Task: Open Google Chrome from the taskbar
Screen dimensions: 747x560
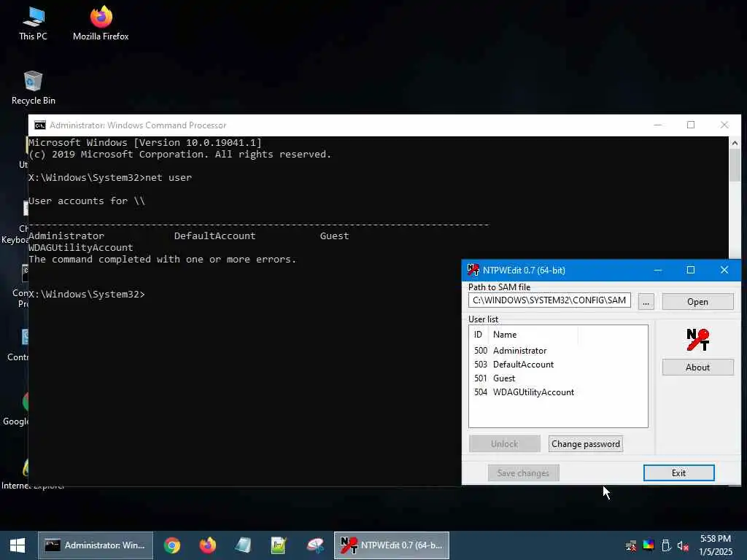Action: [172, 545]
